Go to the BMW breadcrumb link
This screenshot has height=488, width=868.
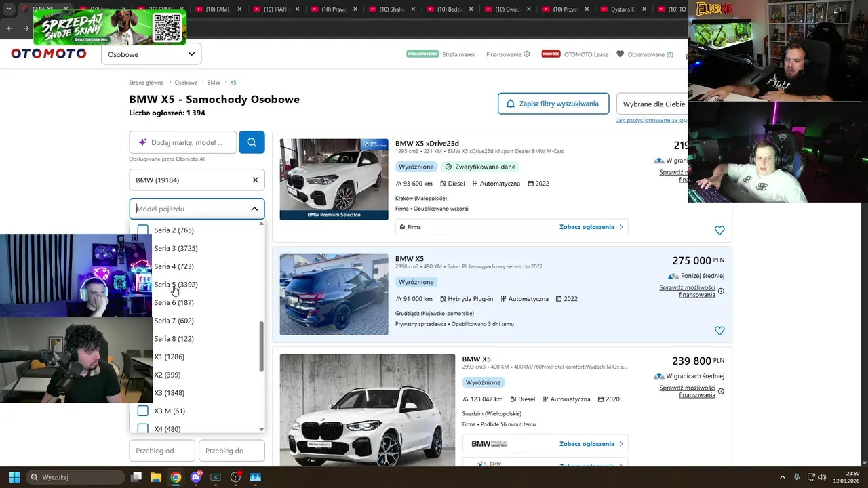[x=214, y=83]
